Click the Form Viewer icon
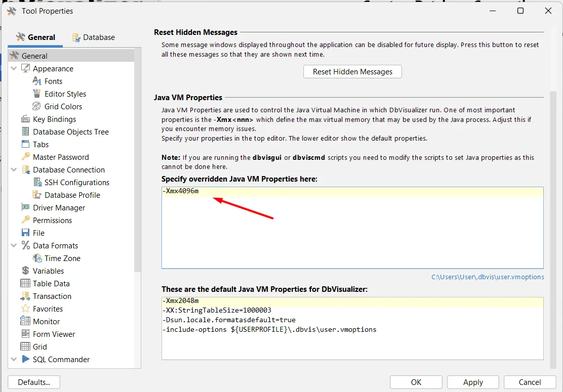The width and height of the screenshot is (563, 392). pyautogui.click(x=25, y=334)
